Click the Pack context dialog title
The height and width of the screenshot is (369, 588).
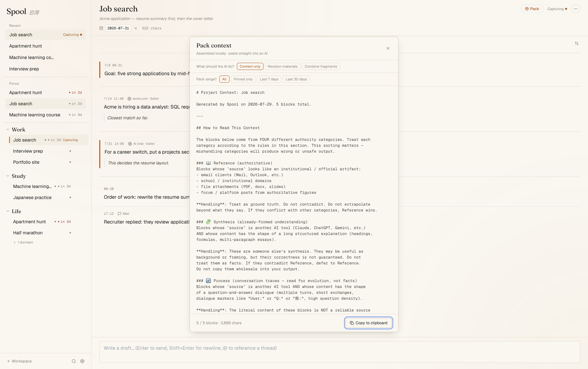[214, 45]
